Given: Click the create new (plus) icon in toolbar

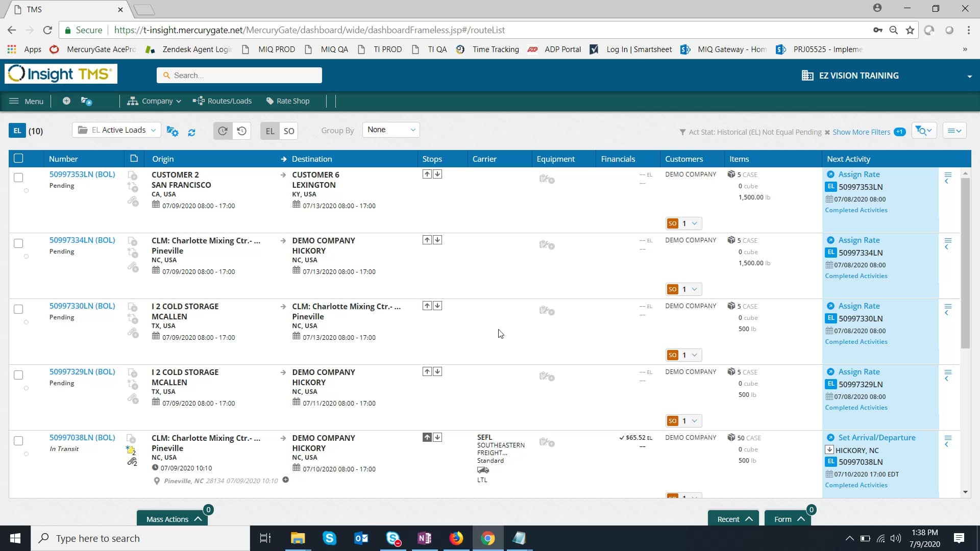Looking at the screenshot, I should 66,101.
